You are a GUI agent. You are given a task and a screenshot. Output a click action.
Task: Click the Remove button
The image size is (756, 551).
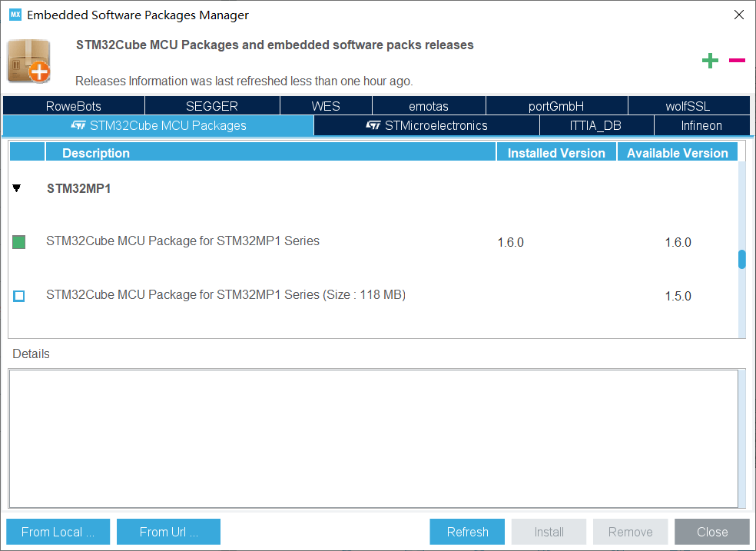pyautogui.click(x=630, y=532)
